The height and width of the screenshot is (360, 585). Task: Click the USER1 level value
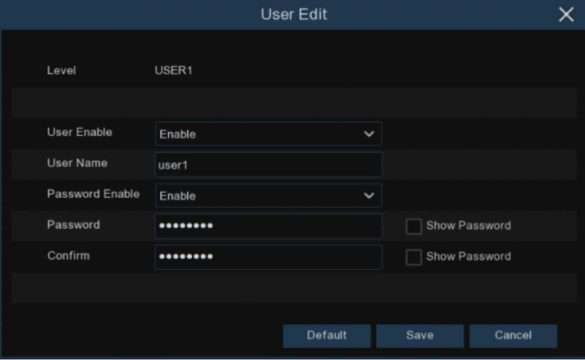click(x=173, y=71)
